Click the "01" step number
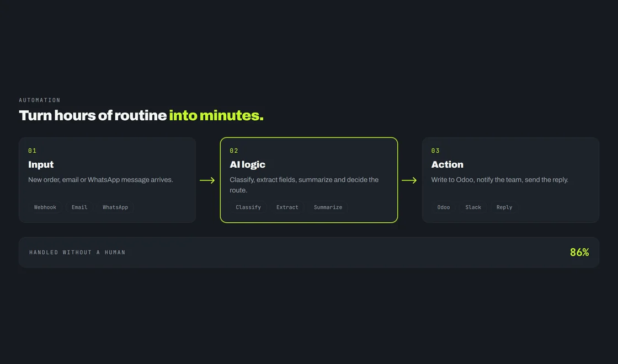The width and height of the screenshot is (618, 364). [33, 151]
